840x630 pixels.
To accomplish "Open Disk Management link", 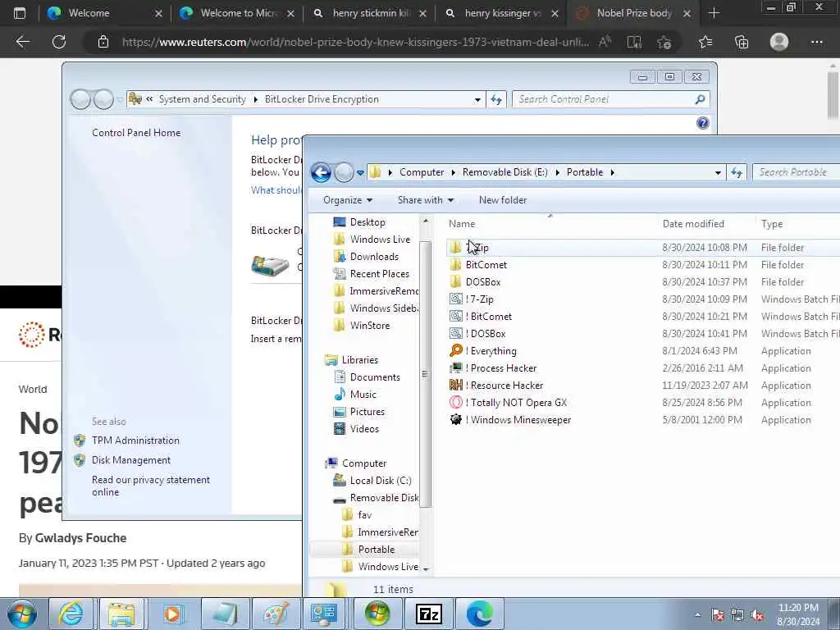I will click(x=131, y=460).
